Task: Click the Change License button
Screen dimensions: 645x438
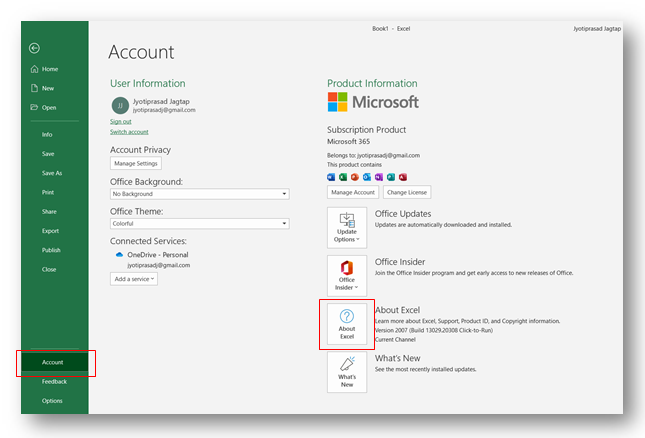Action: [407, 192]
